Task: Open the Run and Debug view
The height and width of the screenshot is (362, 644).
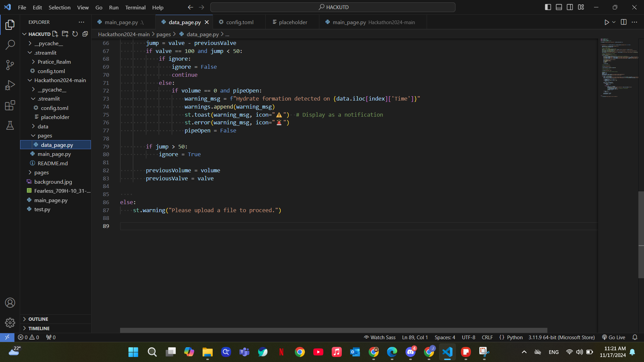Action: pos(10,85)
